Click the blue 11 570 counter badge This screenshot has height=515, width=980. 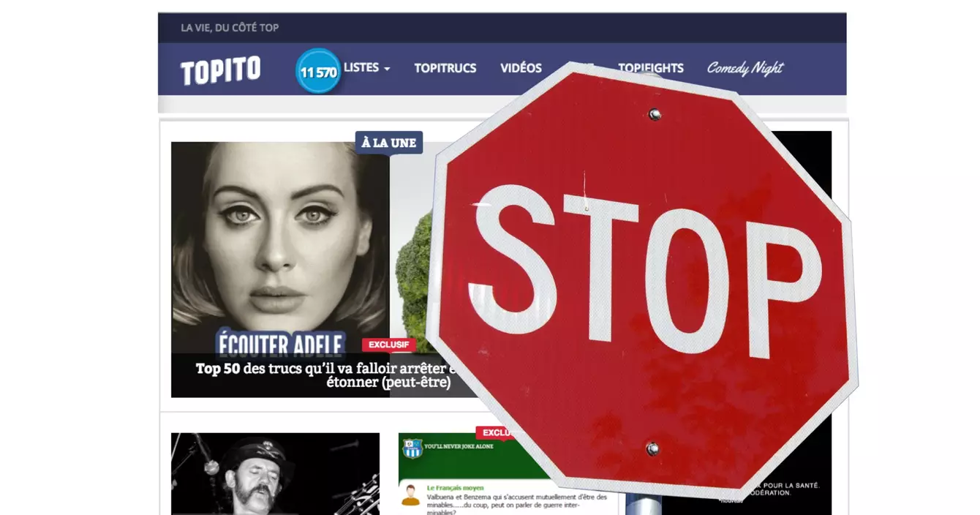[318, 72]
